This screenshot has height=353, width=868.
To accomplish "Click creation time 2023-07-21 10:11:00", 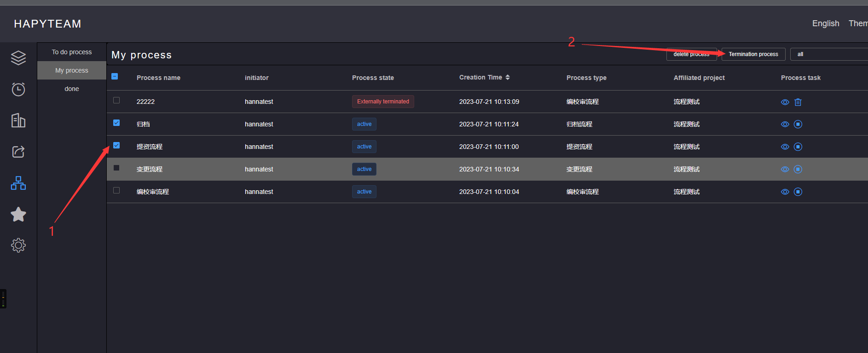I will point(489,147).
